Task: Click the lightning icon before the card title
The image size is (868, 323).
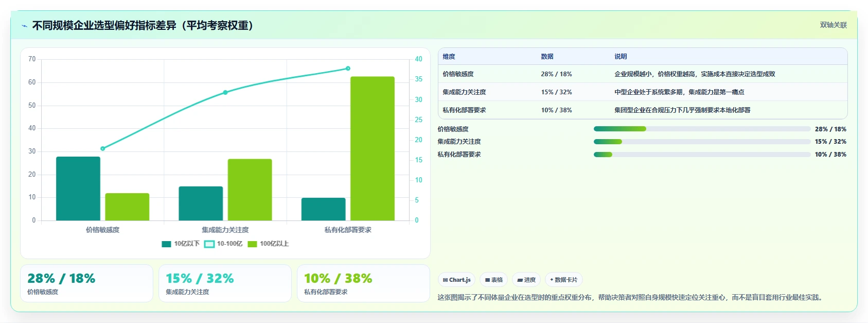Action: tap(24, 26)
